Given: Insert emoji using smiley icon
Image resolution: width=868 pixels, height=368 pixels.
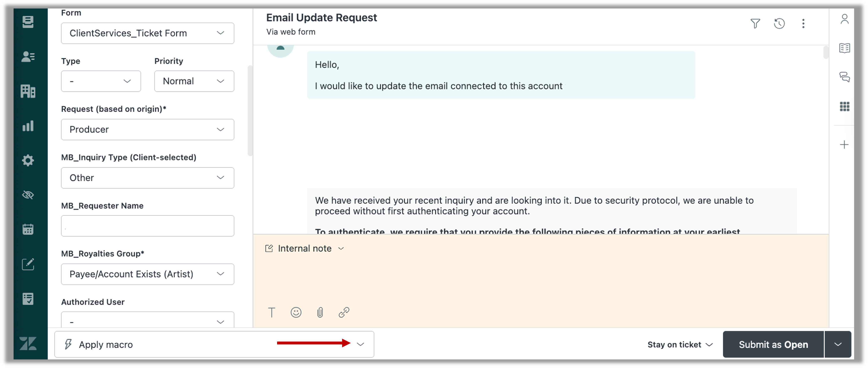Looking at the screenshot, I should 296,312.
